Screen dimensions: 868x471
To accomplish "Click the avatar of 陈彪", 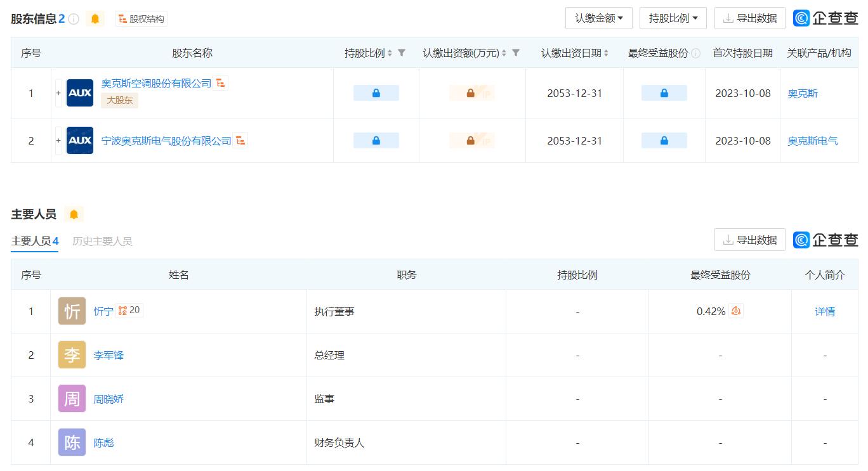I will 72,442.
